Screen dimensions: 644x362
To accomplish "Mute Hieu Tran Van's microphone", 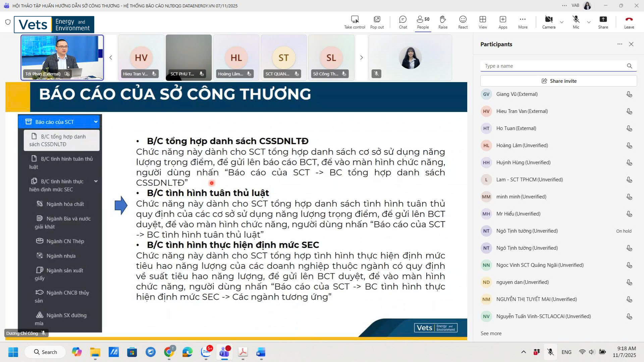I will pos(629,111).
